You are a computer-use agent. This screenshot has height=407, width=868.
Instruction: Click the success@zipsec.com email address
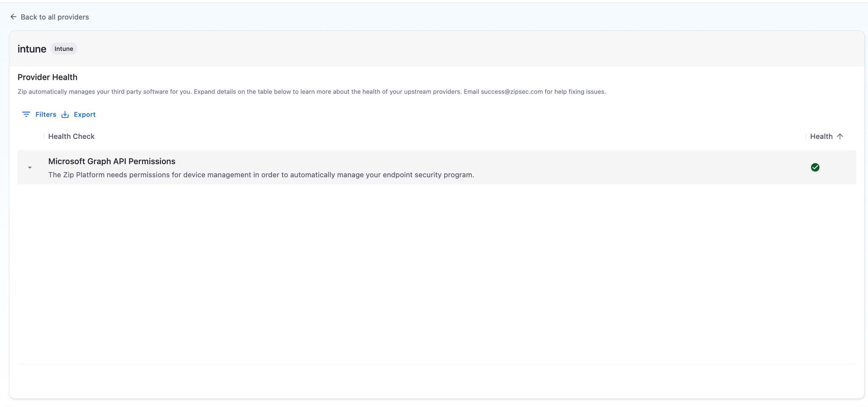pyautogui.click(x=512, y=92)
